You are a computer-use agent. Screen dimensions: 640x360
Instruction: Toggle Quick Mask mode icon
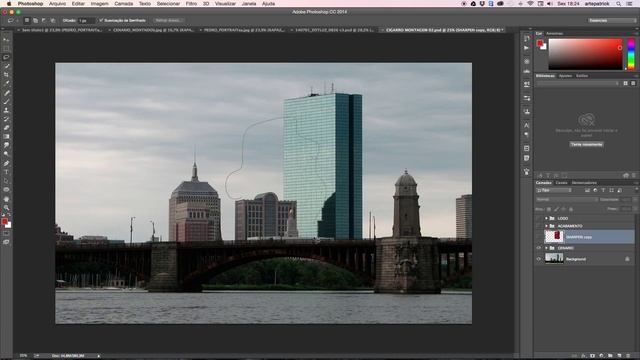click(x=6, y=233)
